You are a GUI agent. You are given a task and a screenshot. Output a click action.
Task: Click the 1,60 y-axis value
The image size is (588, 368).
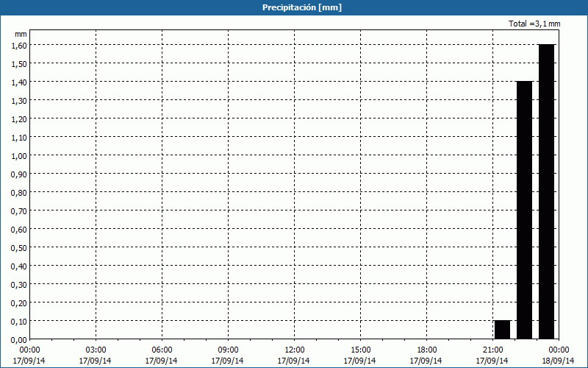pyautogui.click(x=19, y=46)
